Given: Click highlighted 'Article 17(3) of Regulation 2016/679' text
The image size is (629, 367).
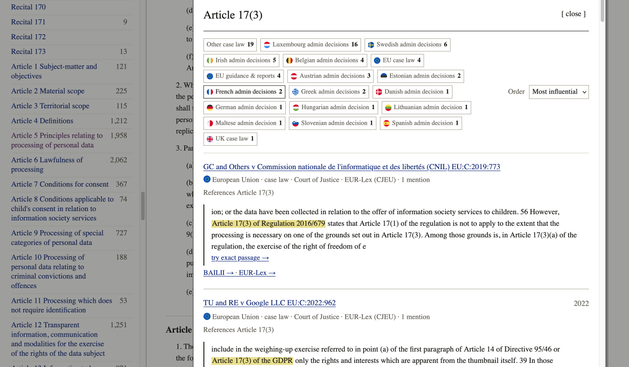Looking at the screenshot, I should (268, 223).
